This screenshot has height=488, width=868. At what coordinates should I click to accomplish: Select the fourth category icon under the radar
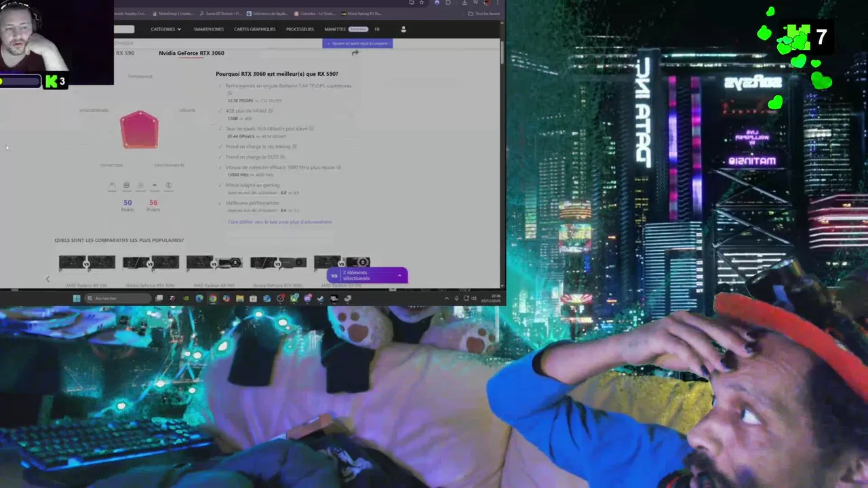155,185
